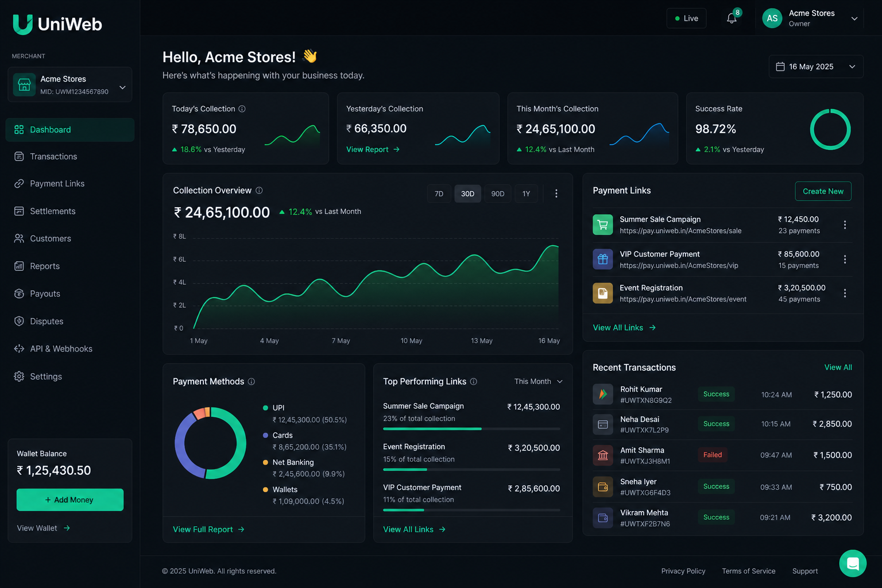Click the Success Rate progress ring

830,129
